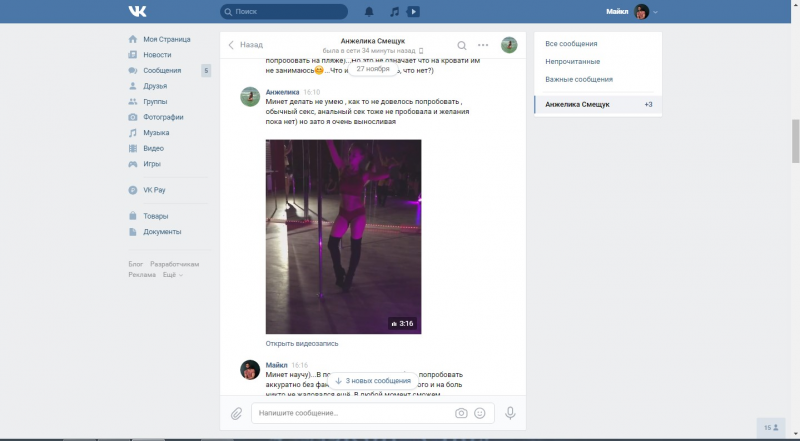This screenshot has width=800, height=441.
Task: Open the emoji smiley picker
Action: (x=480, y=413)
